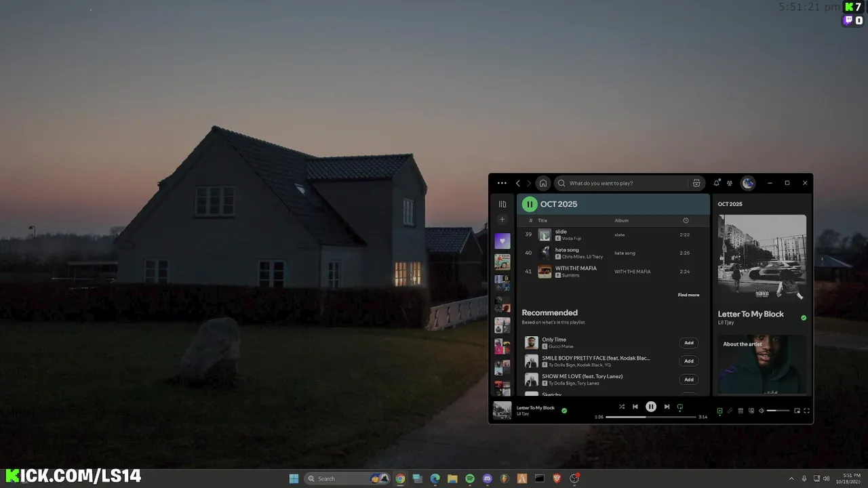This screenshot has width=868, height=488.
Task: Toggle saved checkmark in bottom player bar
Action: point(564,410)
